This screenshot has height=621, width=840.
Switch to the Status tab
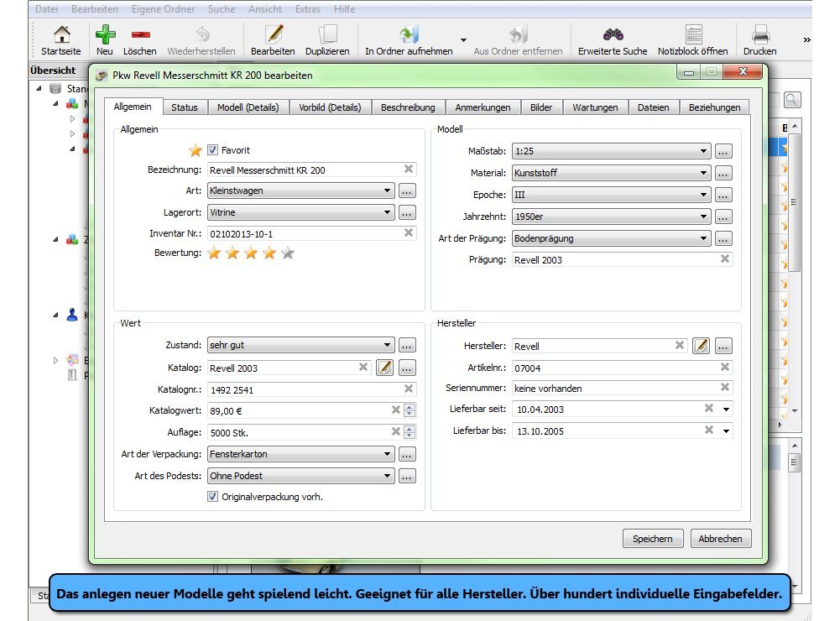[185, 107]
